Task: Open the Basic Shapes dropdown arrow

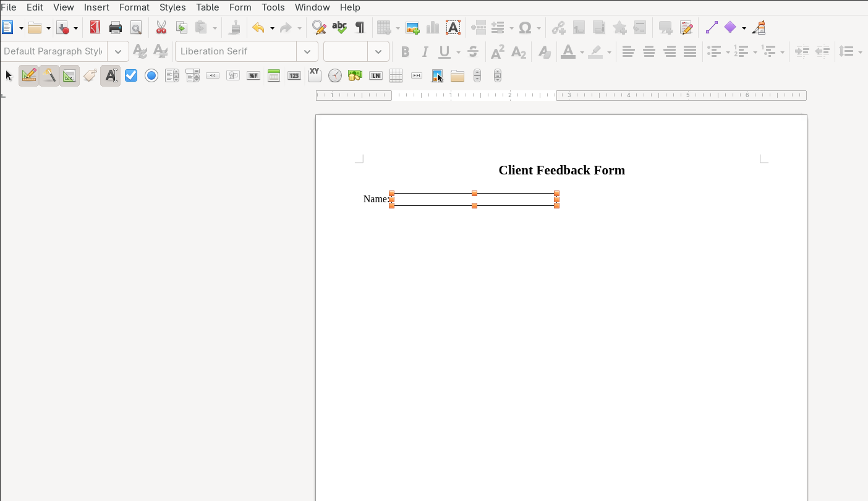Action: pos(744,28)
